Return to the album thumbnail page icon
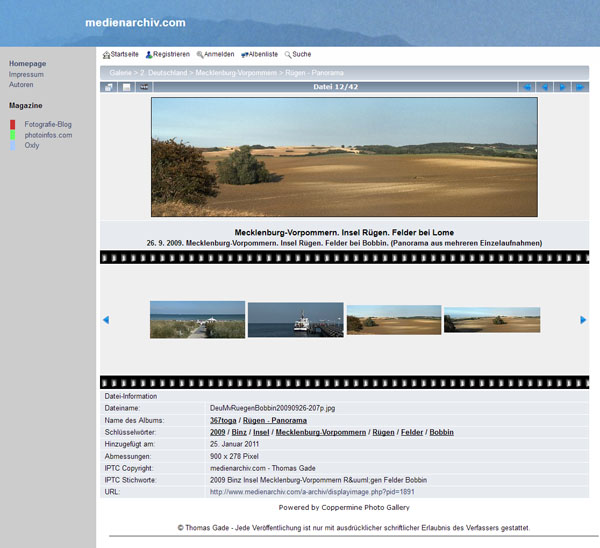The height and width of the screenshot is (548, 600). coord(108,87)
